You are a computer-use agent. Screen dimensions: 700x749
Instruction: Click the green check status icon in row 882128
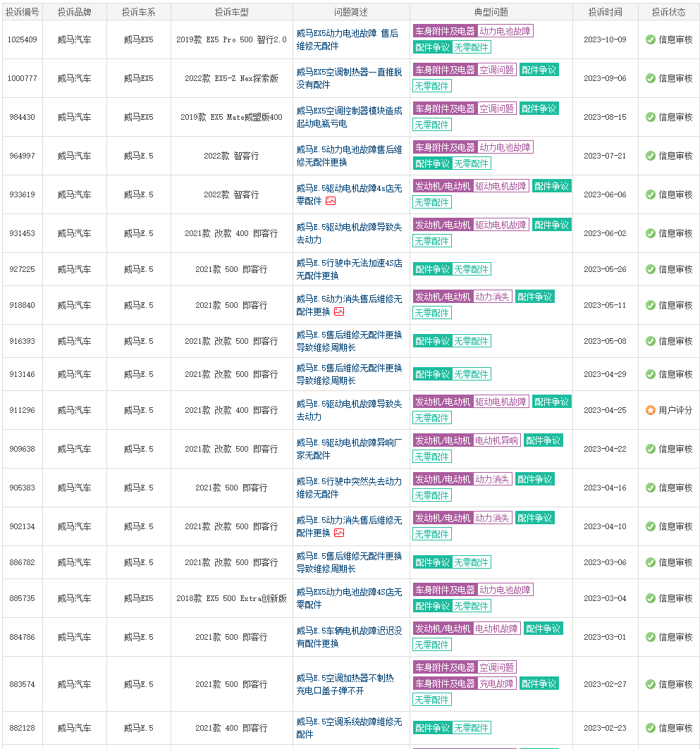click(x=651, y=728)
